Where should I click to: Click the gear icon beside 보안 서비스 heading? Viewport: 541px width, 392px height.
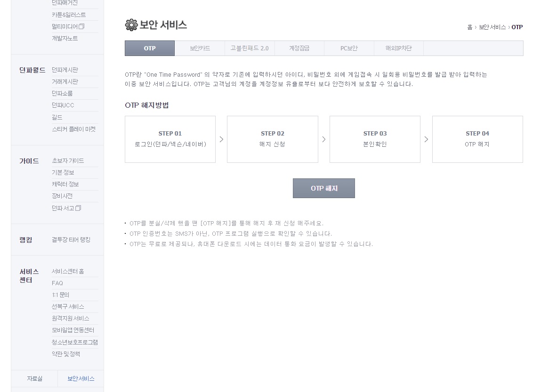coord(131,25)
